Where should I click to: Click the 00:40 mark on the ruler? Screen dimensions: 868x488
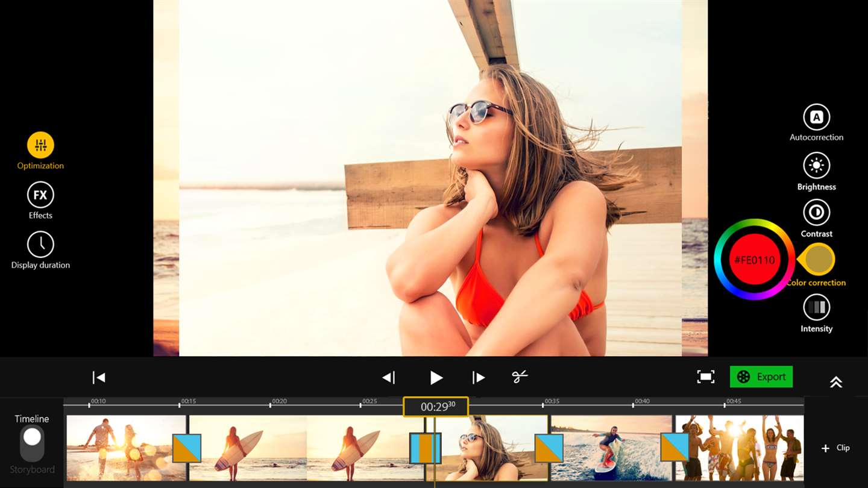pos(643,401)
